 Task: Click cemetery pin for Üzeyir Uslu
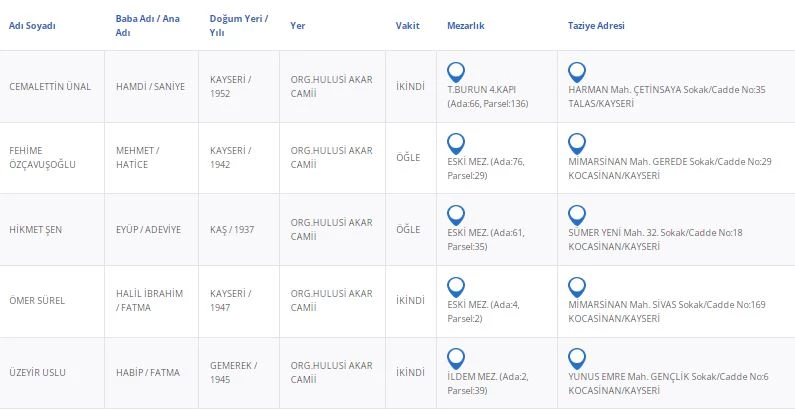(456, 358)
